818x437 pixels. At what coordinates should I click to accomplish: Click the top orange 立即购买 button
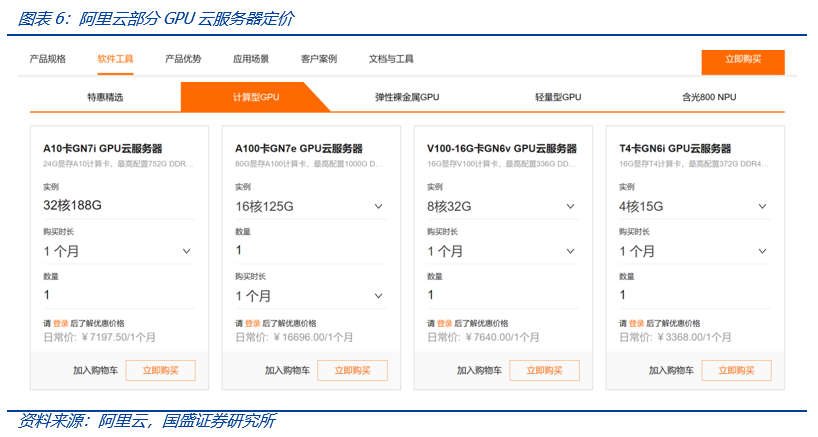(743, 62)
